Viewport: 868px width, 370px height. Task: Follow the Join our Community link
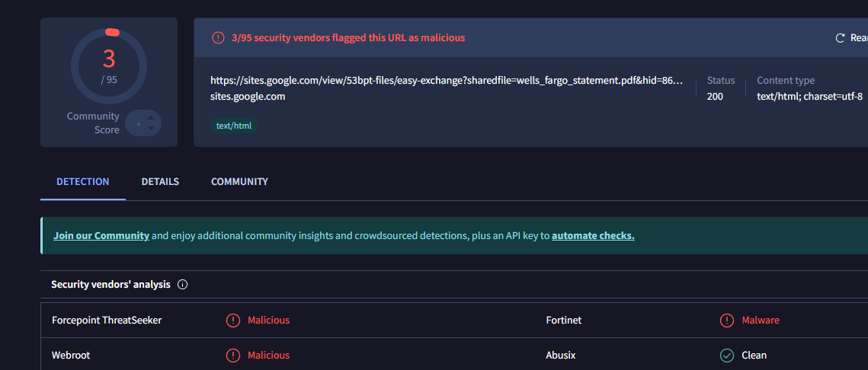tap(101, 235)
